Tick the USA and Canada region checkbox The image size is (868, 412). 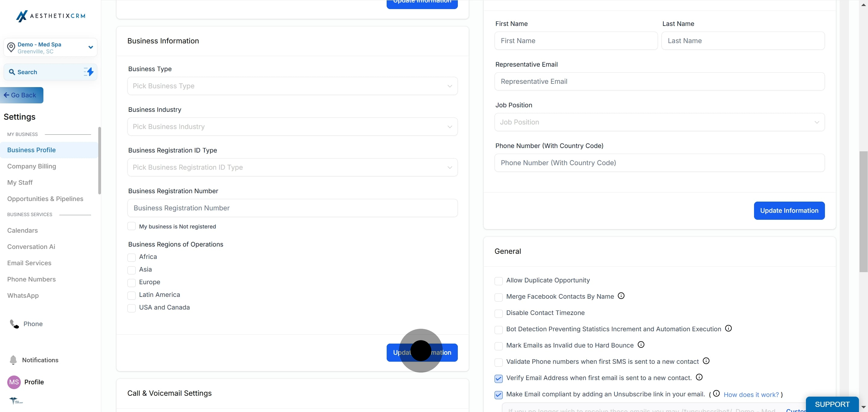pyautogui.click(x=131, y=308)
